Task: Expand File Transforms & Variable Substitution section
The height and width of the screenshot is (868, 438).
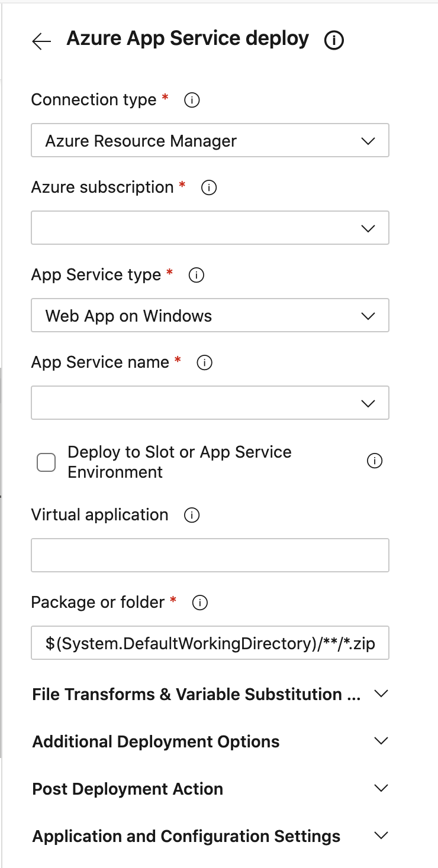Action: pyautogui.click(x=210, y=694)
